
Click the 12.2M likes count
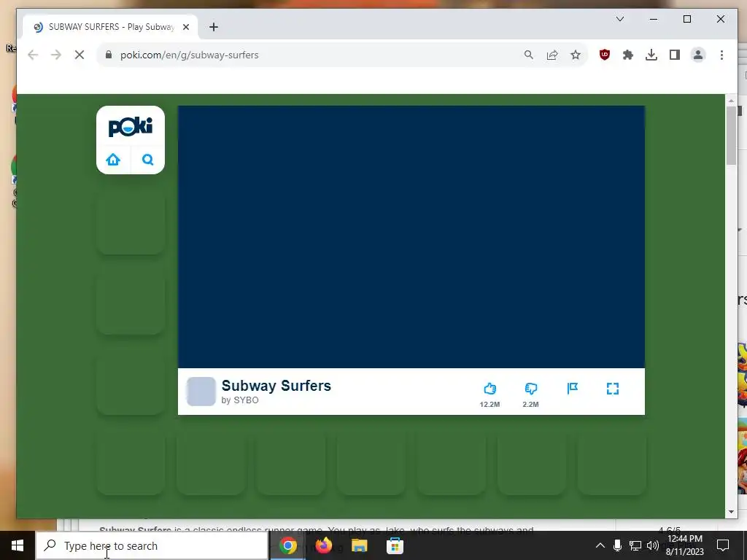tap(489, 404)
